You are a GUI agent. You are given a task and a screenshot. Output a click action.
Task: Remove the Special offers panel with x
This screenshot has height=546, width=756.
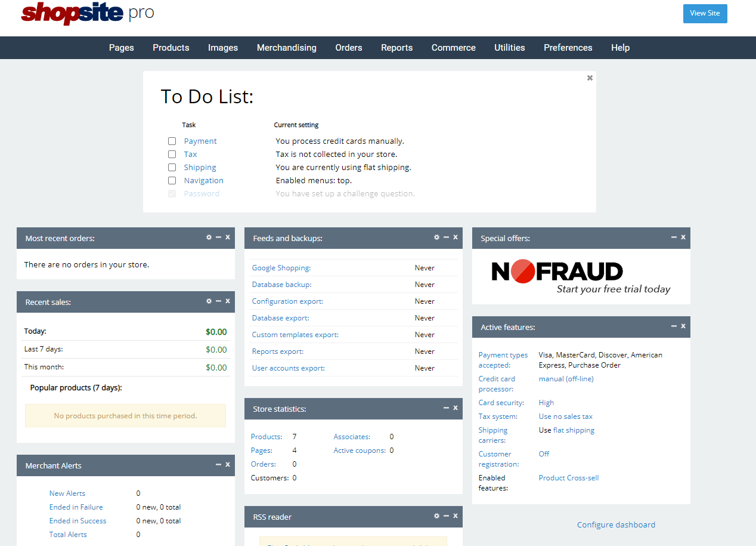(683, 237)
